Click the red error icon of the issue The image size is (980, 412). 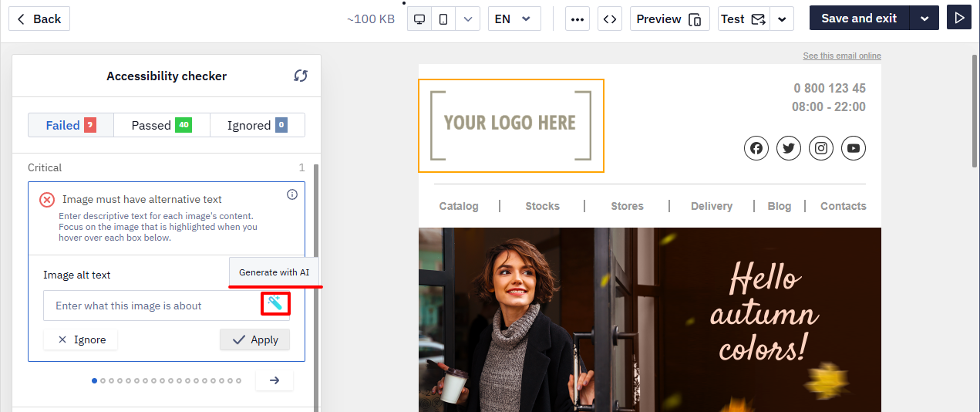pos(47,200)
